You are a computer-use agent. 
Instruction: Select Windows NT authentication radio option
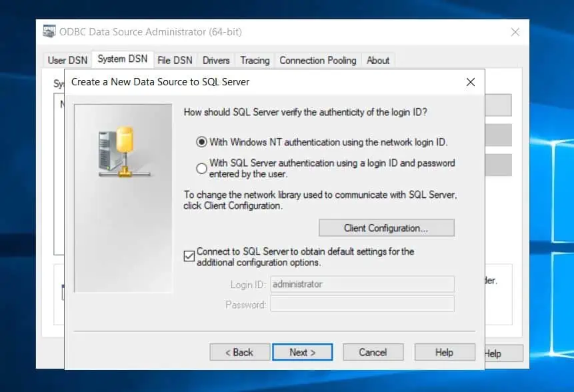point(201,141)
